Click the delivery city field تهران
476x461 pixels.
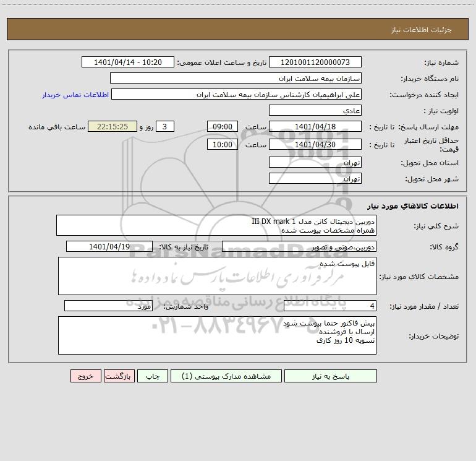pyautogui.click(x=315, y=178)
